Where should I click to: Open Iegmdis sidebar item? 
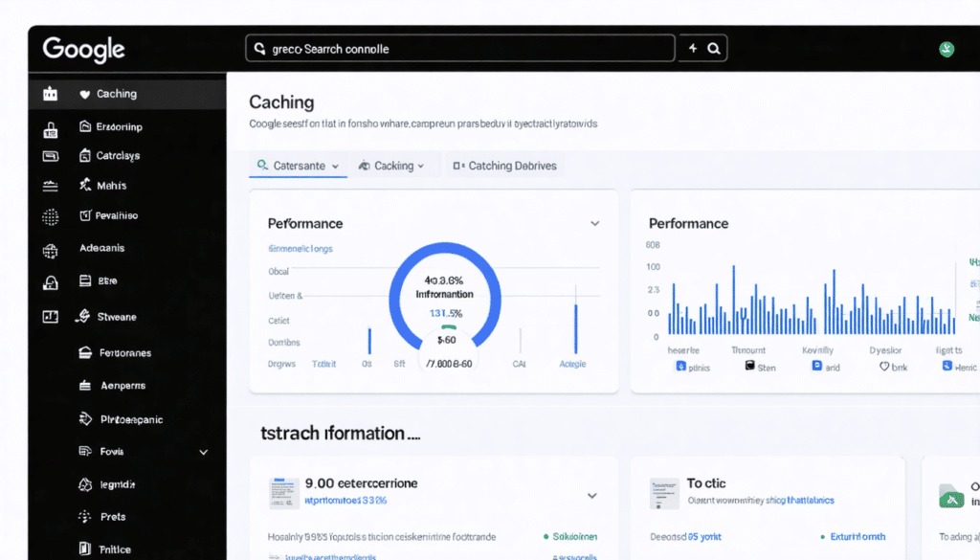117,484
